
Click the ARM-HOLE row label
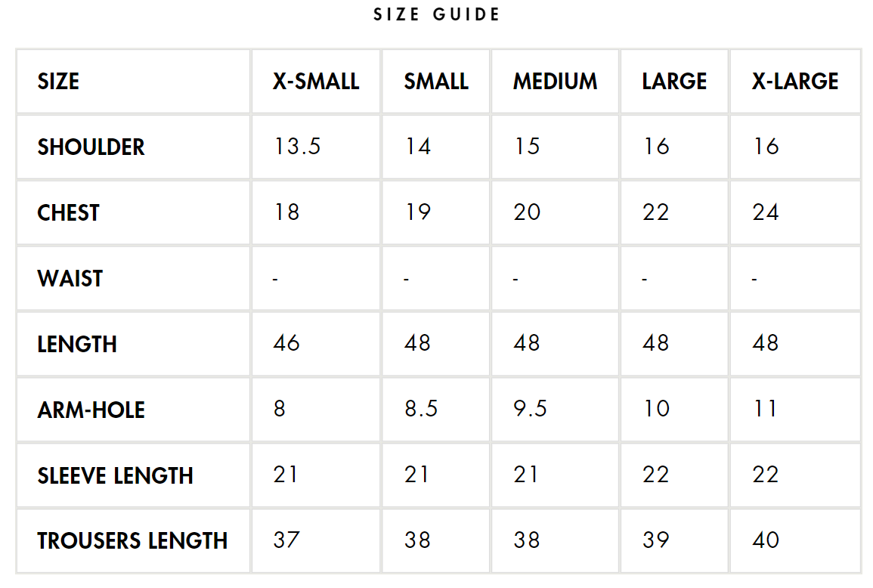(91, 410)
